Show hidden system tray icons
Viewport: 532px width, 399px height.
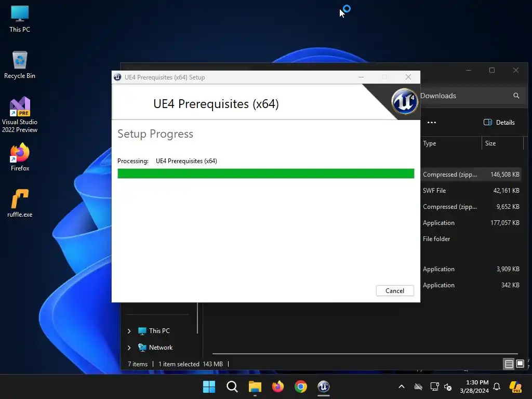click(x=402, y=387)
